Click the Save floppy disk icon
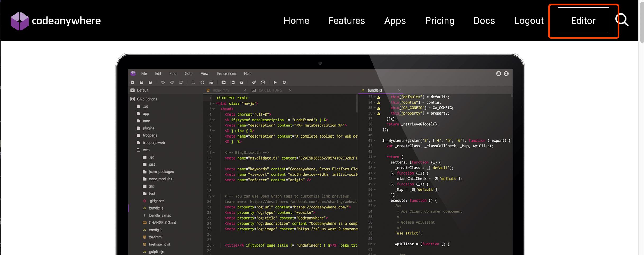The image size is (644, 255). pos(142,83)
